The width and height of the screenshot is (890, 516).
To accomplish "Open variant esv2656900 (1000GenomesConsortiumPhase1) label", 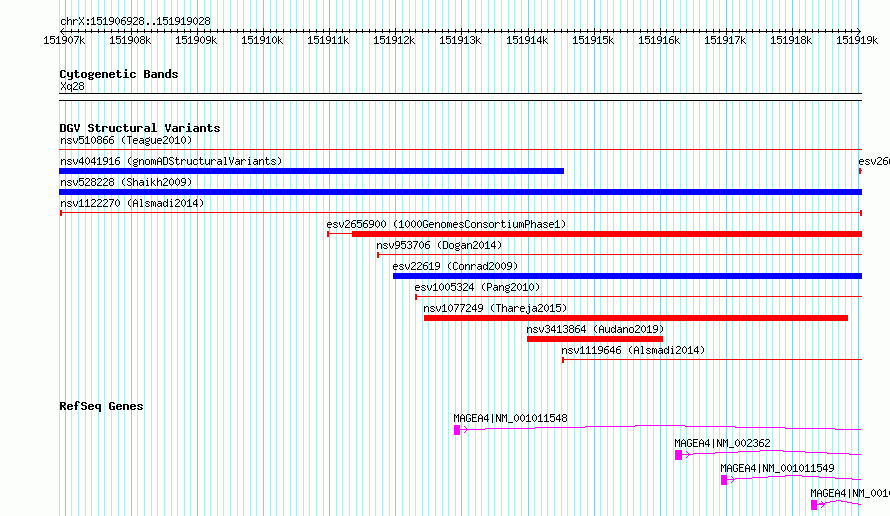I will [446, 224].
